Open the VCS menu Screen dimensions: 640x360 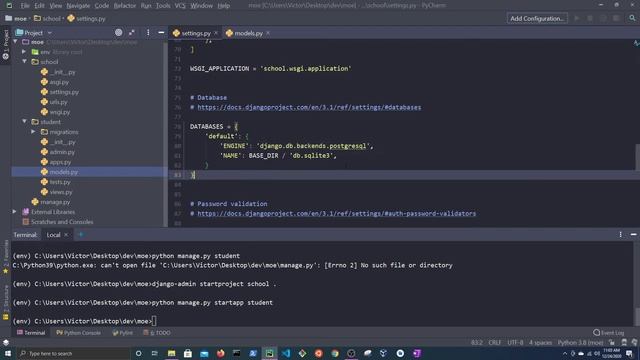coord(180,6)
